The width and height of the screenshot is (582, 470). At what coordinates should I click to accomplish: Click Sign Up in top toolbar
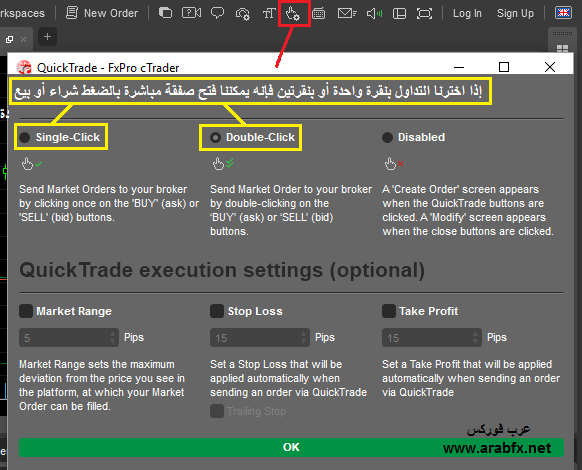click(515, 13)
